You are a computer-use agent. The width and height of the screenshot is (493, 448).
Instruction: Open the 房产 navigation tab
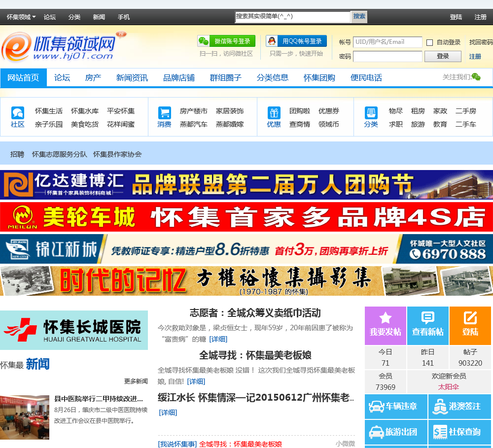click(93, 77)
